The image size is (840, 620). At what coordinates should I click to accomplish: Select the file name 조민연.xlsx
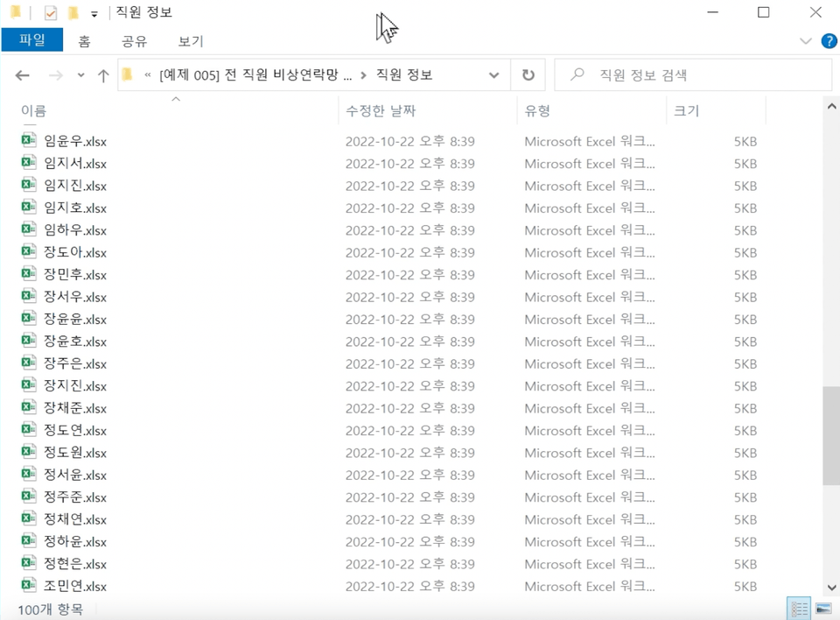pyautogui.click(x=75, y=586)
